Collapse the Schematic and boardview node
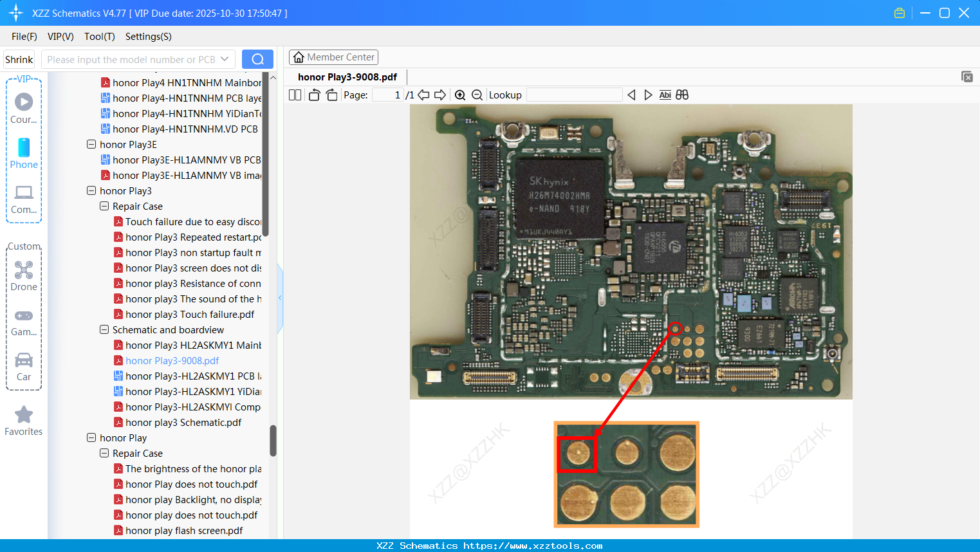The height and width of the screenshot is (552, 980). 104,330
